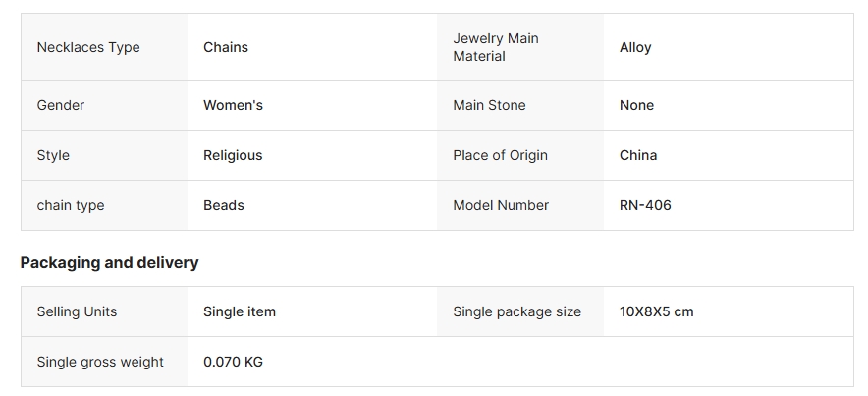Viewport: 868px width, 396px height.
Task: Click the Packaging and delivery heading
Action: [109, 262]
